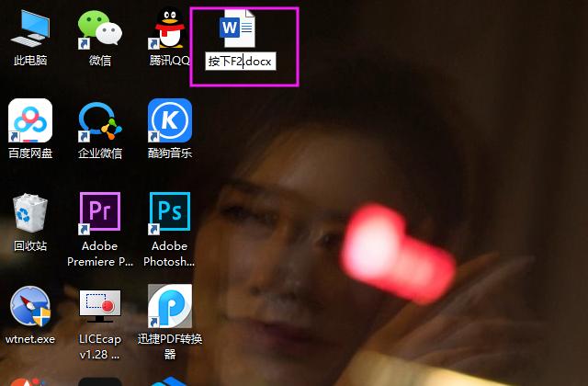Click the 百度网盘 label text
This screenshot has width=588, height=386.
click(30, 153)
